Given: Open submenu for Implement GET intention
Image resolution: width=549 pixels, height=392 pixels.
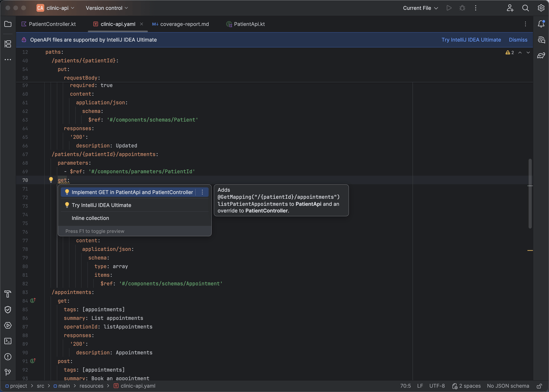Looking at the screenshot, I should (x=202, y=192).
